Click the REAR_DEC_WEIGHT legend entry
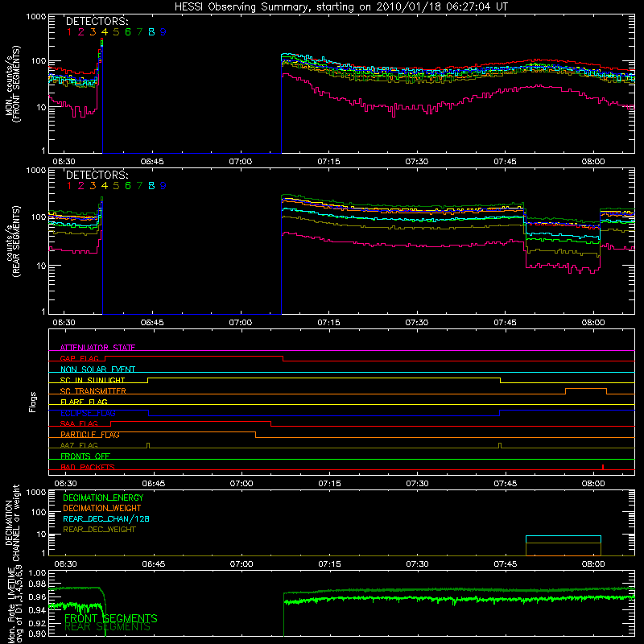Screen dimensions: 644x644 [99, 530]
